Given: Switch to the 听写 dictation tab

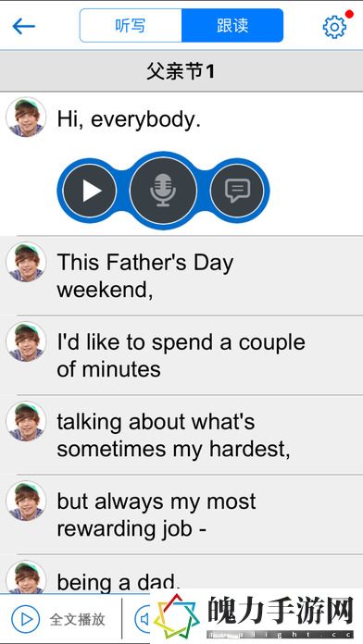Looking at the screenshot, I should click(x=131, y=26).
